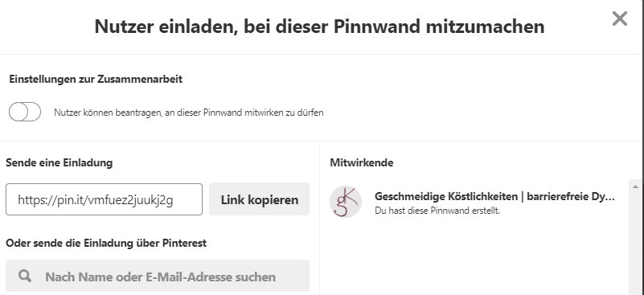Click the round knob of the collaboration switch
Viewport: 644px width, 295px height.
click(x=18, y=112)
